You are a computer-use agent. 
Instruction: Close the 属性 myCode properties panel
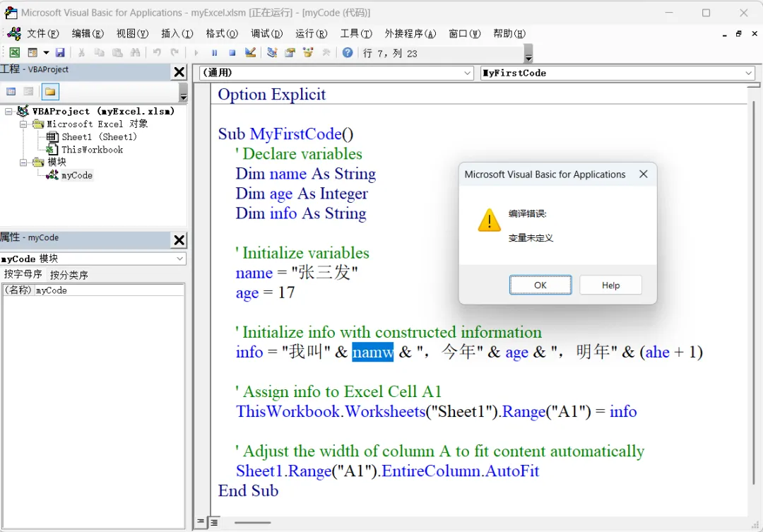(179, 240)
